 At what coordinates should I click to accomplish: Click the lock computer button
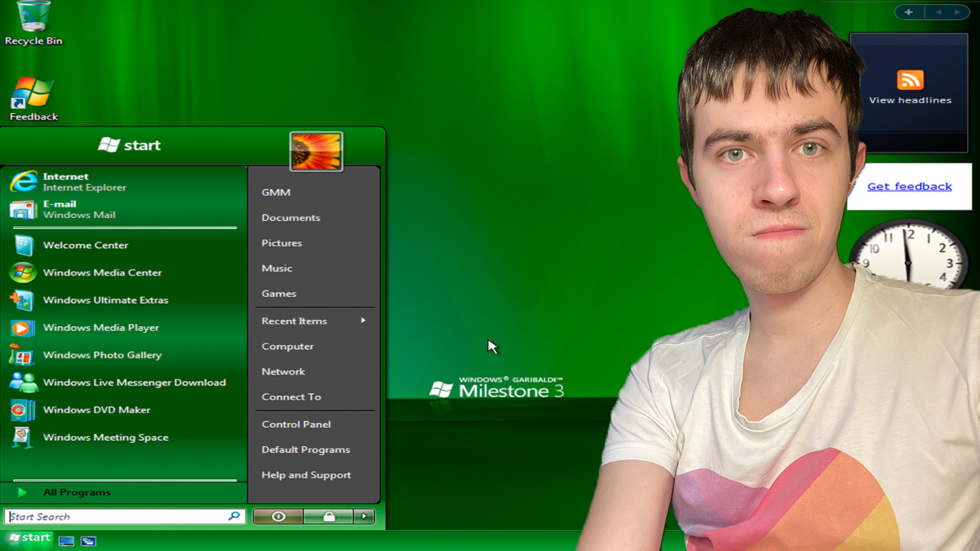click(x=328, y=517)
